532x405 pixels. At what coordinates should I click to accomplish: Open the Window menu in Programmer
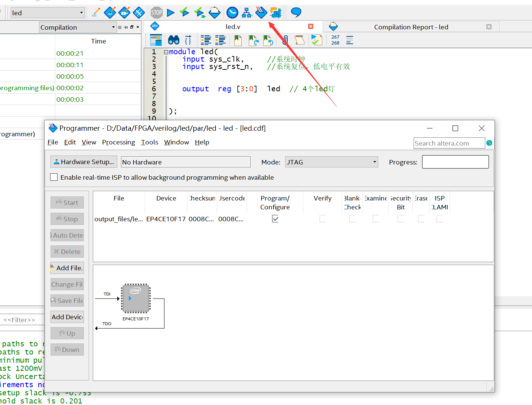tap(176, 142)
